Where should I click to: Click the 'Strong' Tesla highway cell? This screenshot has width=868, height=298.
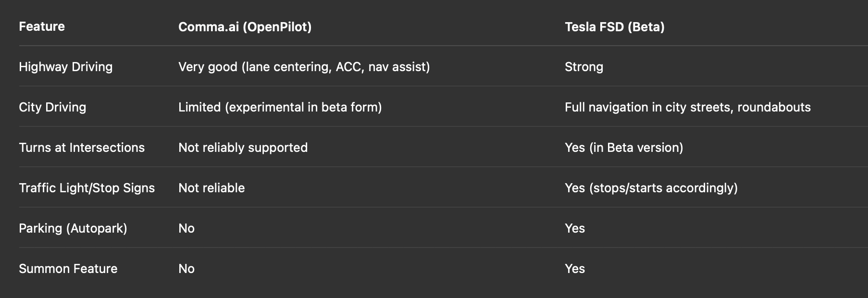point(584,67)
